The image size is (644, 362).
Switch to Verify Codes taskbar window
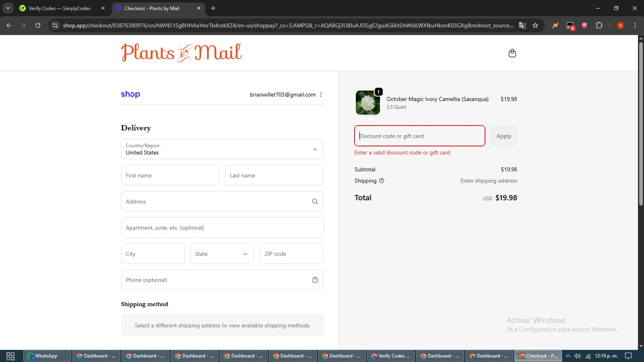391,356
